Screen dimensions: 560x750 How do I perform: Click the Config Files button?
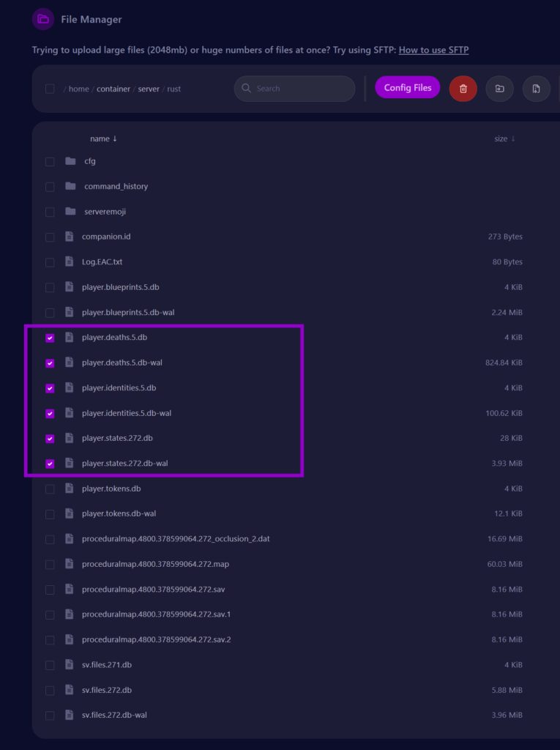click(408, 88)
